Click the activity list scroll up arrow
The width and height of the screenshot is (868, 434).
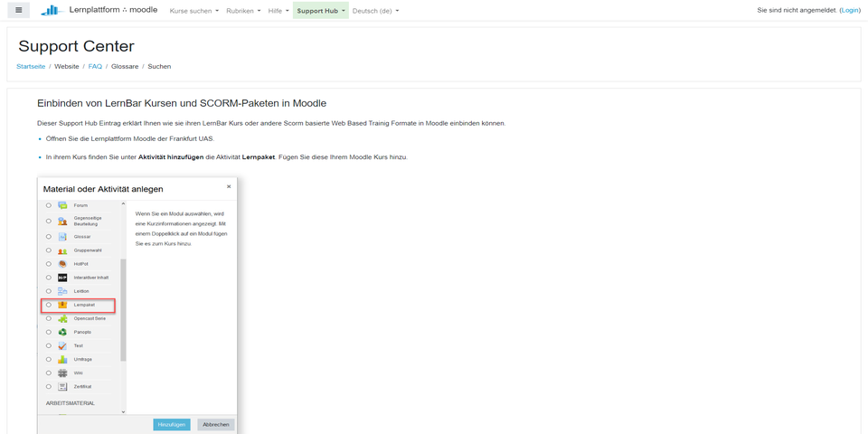123,203
